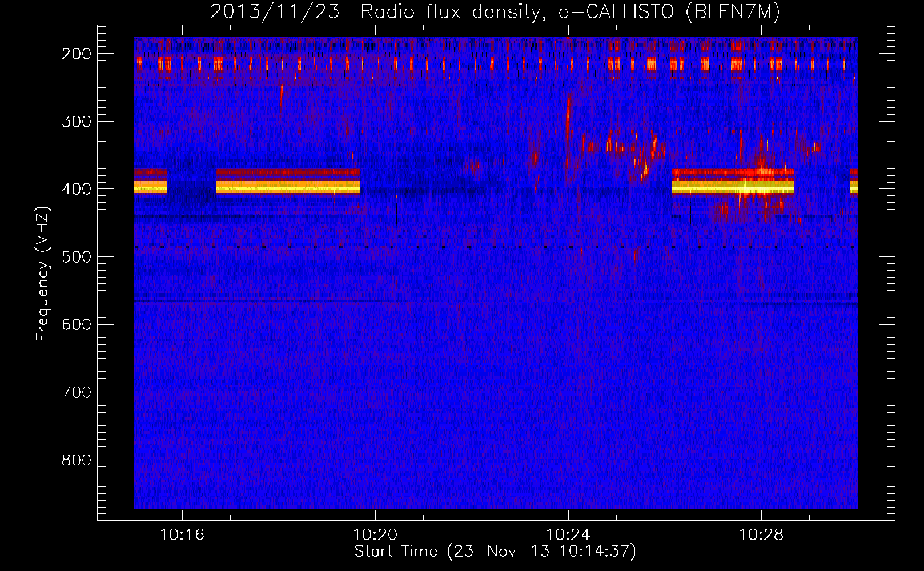
Task: Click the 'Start Time (23-Nov-13 10:14:37)' label
Action: pos(495,552)
